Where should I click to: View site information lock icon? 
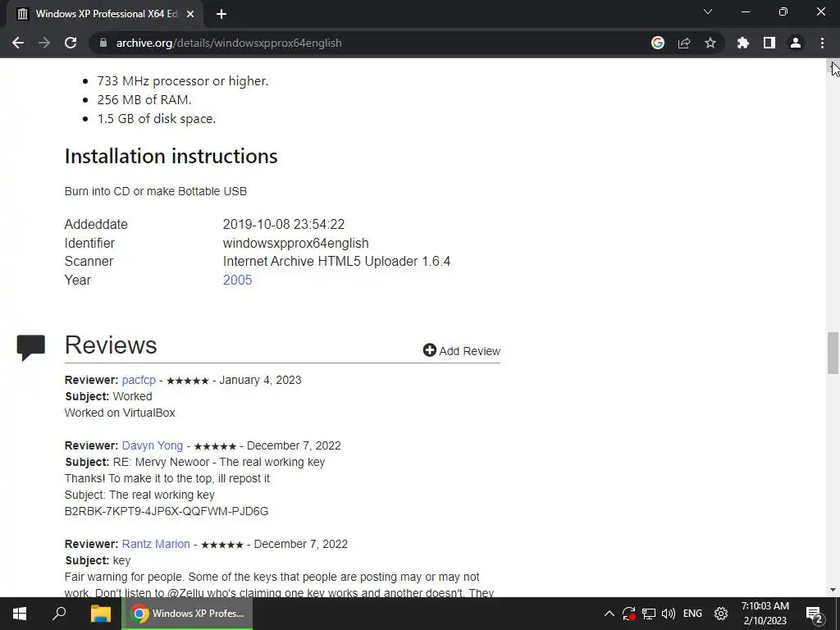[x=103, y=43]
